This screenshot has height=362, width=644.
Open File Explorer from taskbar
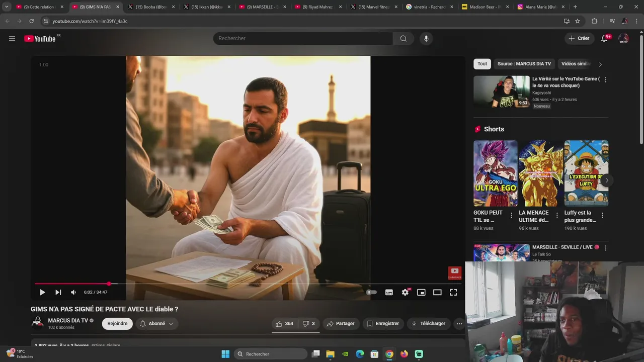click(331, 354)
